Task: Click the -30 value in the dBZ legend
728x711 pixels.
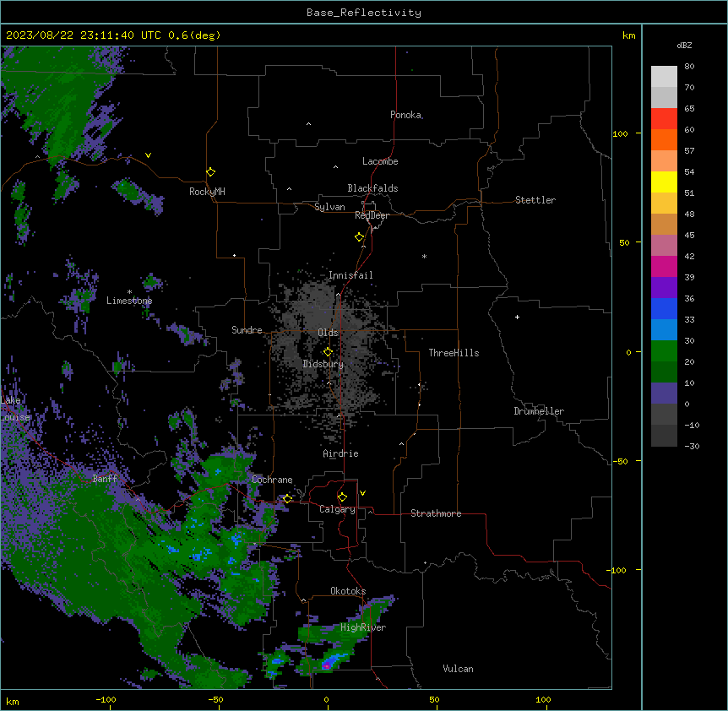Action: (x=692, y=446)
